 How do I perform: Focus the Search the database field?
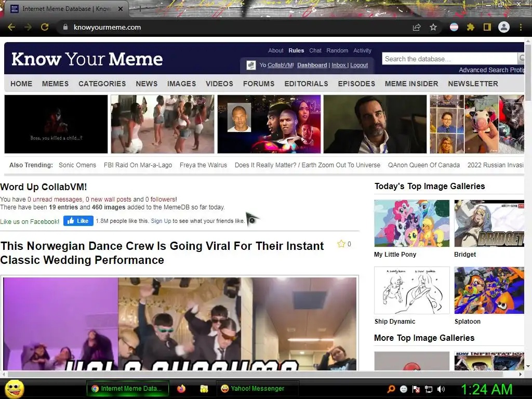[x=449, y=59]
